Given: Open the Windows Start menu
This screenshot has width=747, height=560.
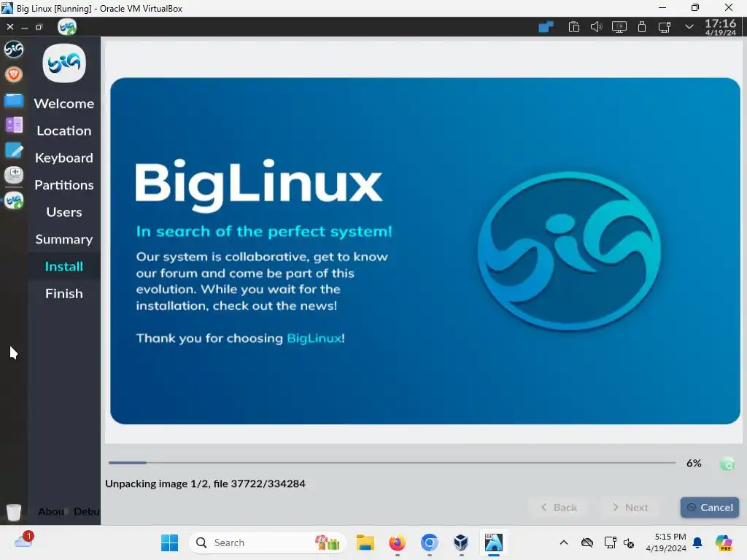Looking at the screenshot, I should coord(169,542).
